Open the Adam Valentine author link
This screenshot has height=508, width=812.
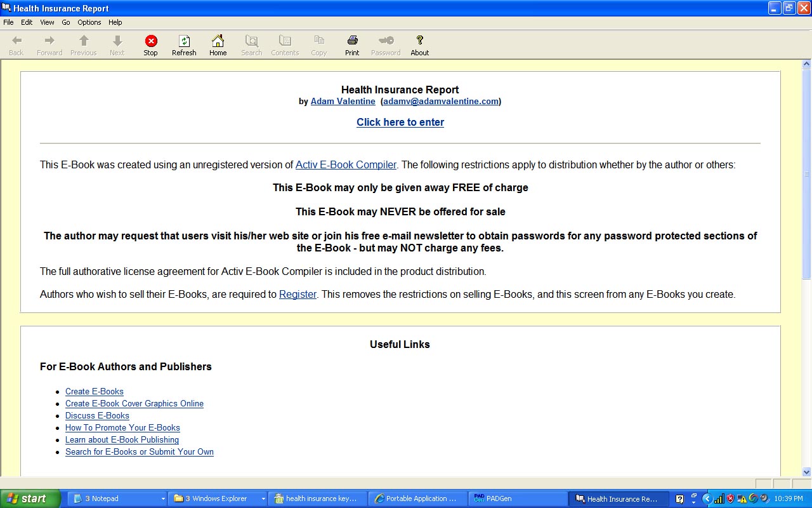point(343,101)
